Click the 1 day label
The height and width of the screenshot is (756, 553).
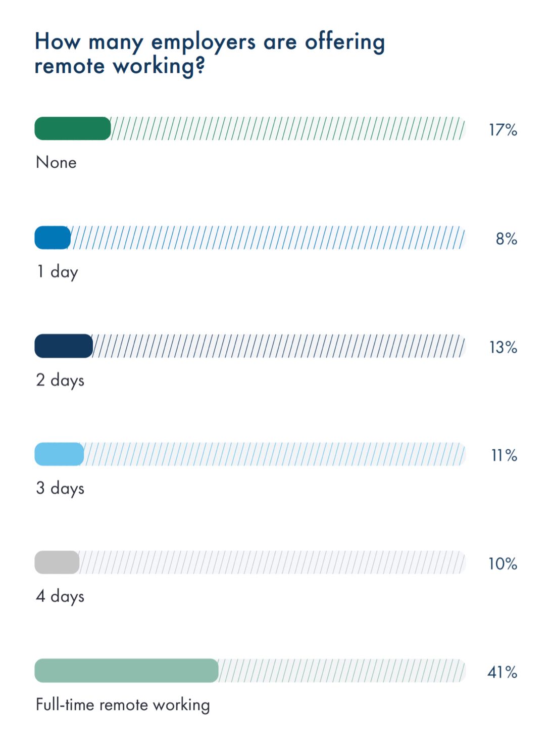[x=57, y=272]
